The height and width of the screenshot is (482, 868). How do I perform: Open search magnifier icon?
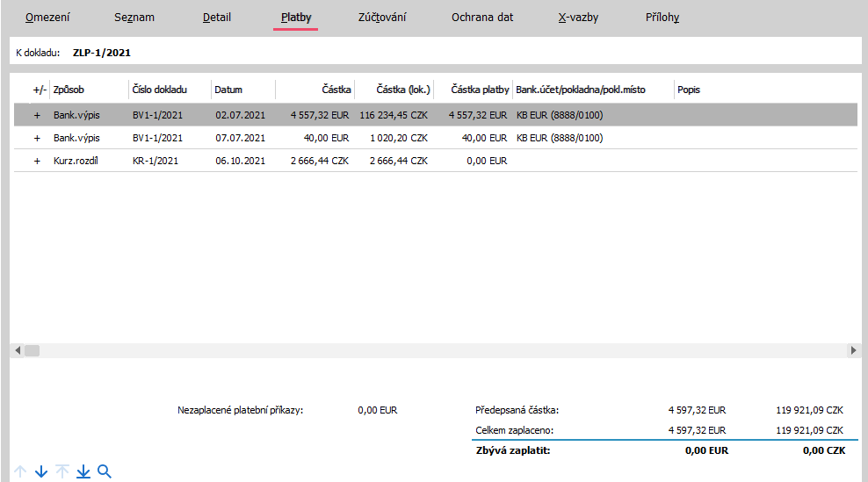coord(104,471)
